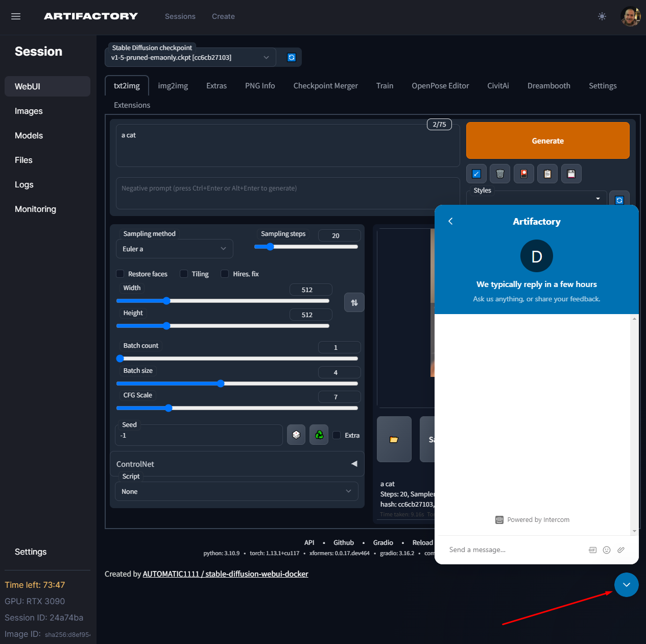
Task: Click the orange Generate button
Action: pos(548,140)
